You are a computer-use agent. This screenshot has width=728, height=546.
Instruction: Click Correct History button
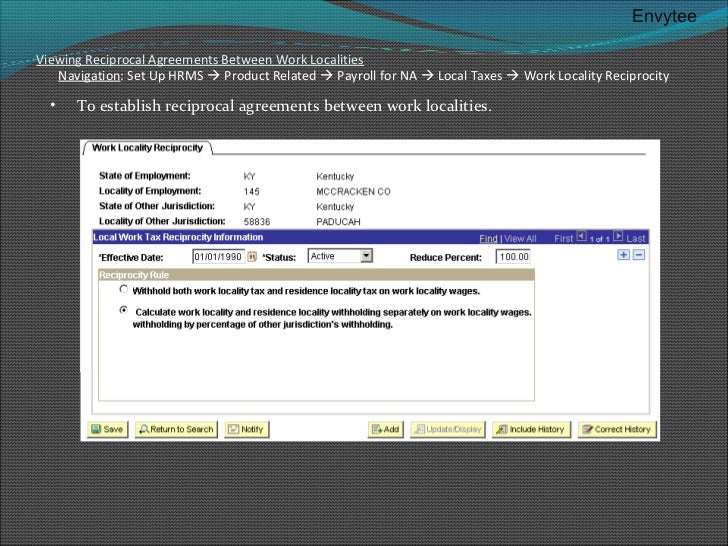(617, 429)
